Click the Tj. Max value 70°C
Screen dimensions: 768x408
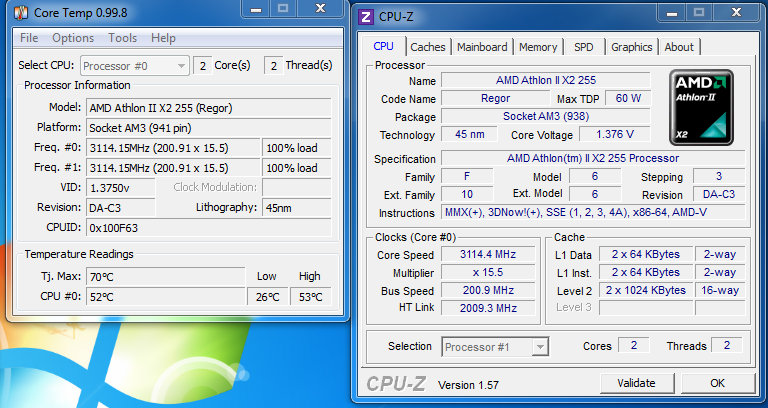point(166,277)
